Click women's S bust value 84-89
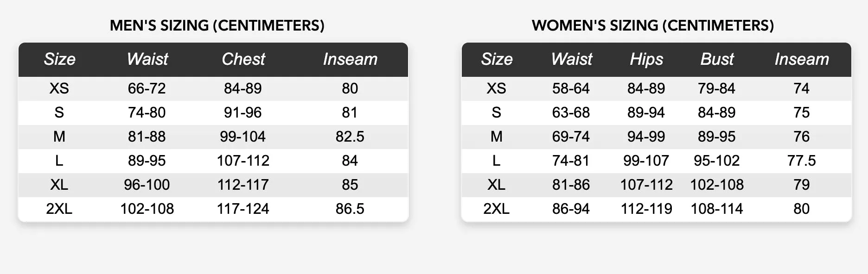 (717, 112)
